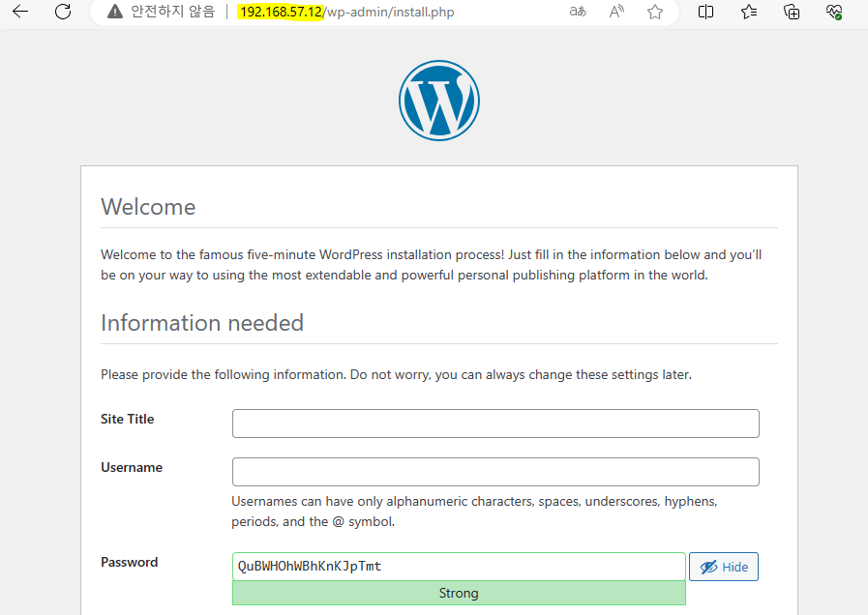The width and height of the screenshot is (868, 615).
Task: Hide the password with Hide button
Action: coord(724,567)
